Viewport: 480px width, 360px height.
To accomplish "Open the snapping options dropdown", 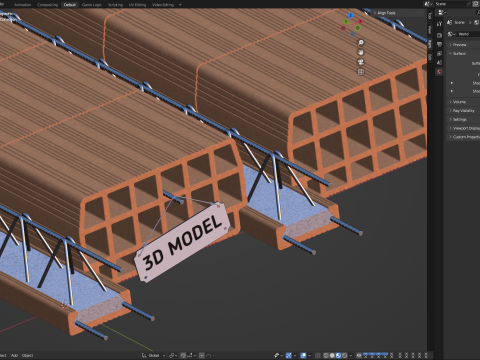I will coord(191,355).
